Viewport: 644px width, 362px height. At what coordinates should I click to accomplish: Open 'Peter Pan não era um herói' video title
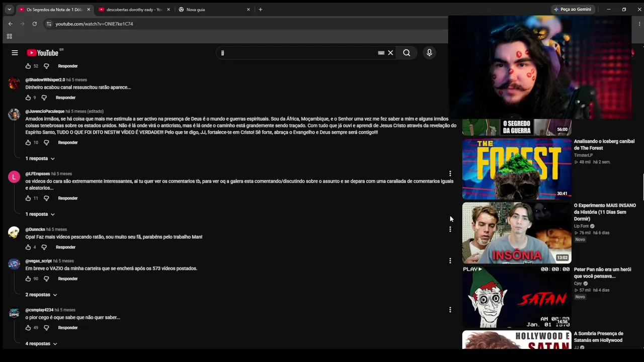tap(603, 273)
